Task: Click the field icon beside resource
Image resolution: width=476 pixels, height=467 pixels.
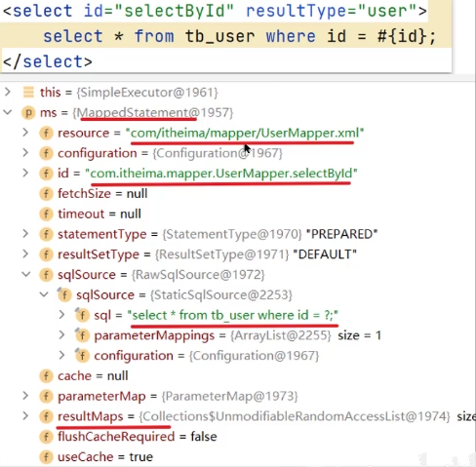Action: 46,134
